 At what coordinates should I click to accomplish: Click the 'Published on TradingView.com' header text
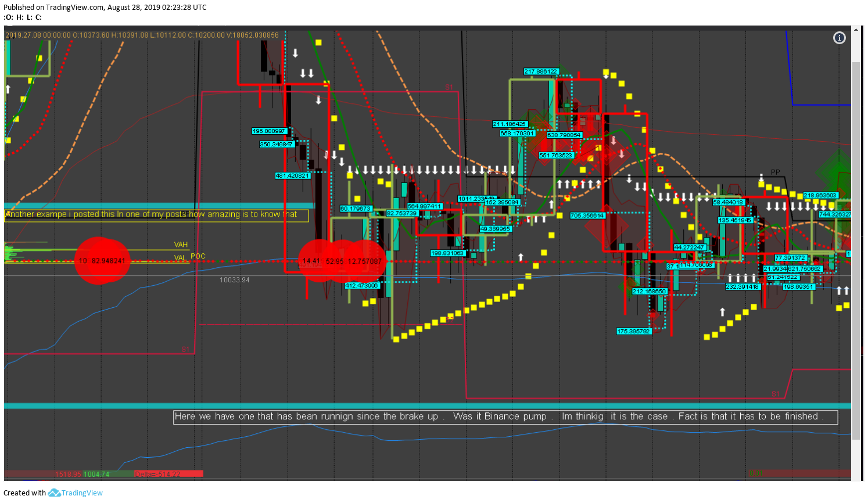pos(105,8)
